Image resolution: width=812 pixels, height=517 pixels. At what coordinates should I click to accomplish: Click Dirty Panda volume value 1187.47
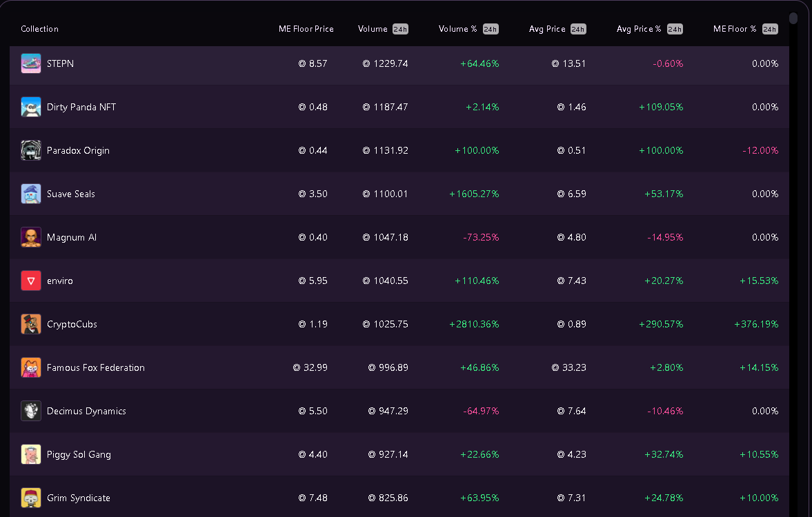[x=385, y=107]
